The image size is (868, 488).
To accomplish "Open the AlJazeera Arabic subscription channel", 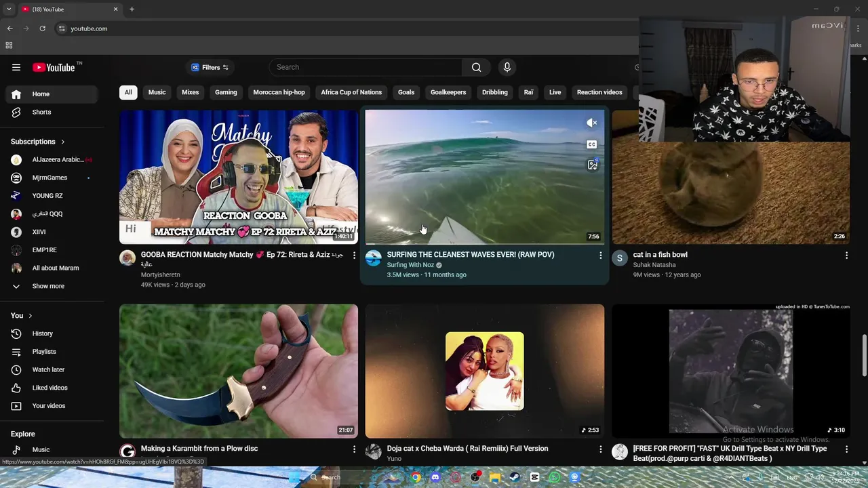I will click(x=52, y=159).
